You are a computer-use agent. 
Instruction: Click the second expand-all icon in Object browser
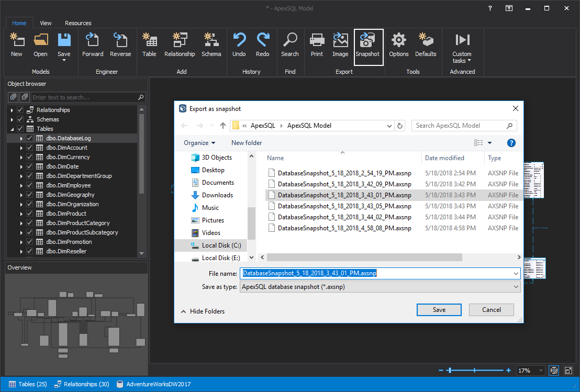click(x=25, y=97)
